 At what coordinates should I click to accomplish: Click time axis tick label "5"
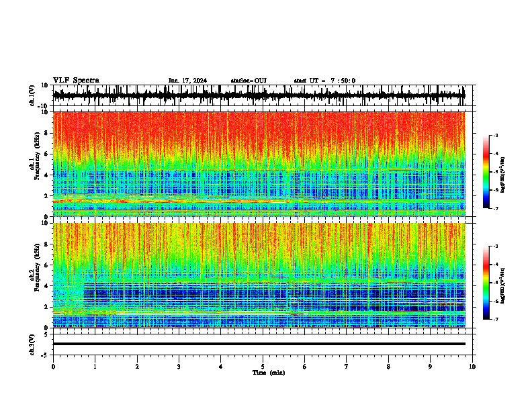click(x=263, y=367)
